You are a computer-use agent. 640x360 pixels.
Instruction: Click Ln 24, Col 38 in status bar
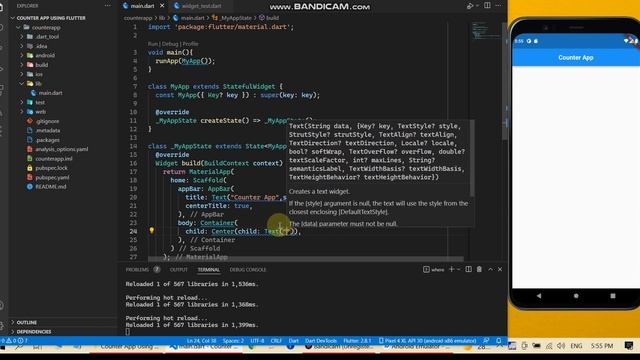click(202, 340)
